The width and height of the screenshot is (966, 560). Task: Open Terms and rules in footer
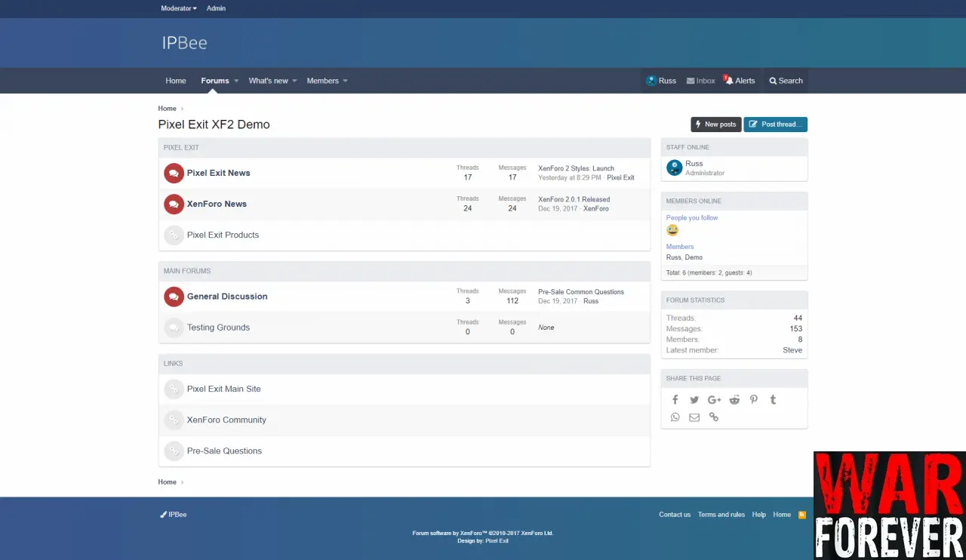[x=721, y=515]
